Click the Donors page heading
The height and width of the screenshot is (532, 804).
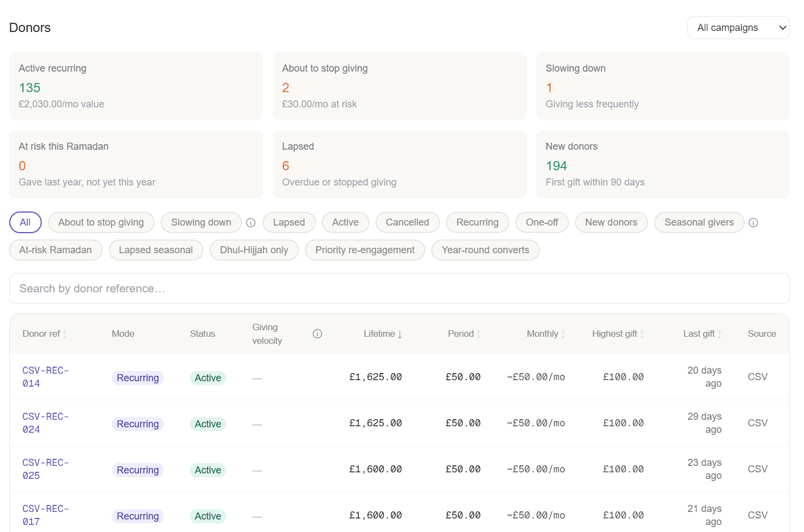[x=30, y=28]
